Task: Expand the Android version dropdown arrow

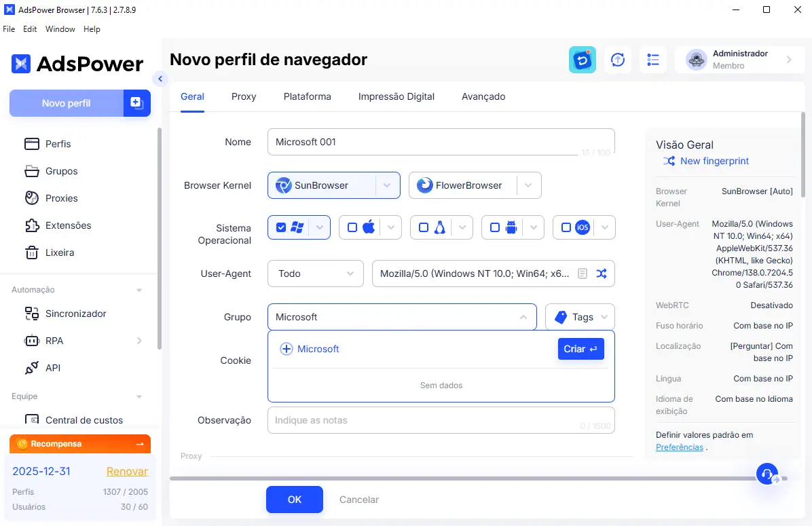Action: click(x=534, y=227)
